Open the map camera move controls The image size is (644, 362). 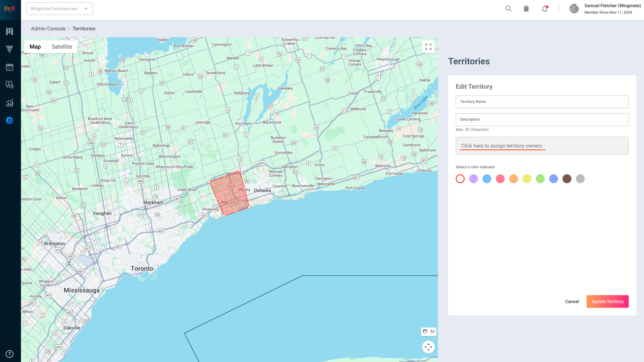pos(428,347)
